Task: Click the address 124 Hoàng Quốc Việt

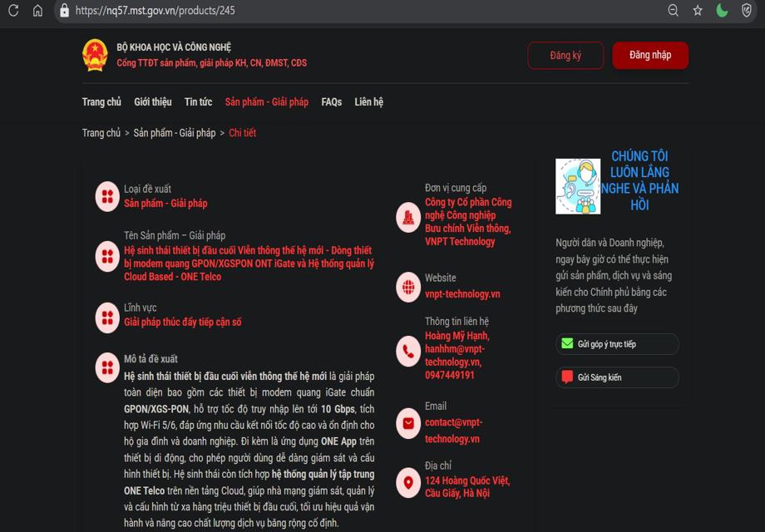Action: [467, 486]
